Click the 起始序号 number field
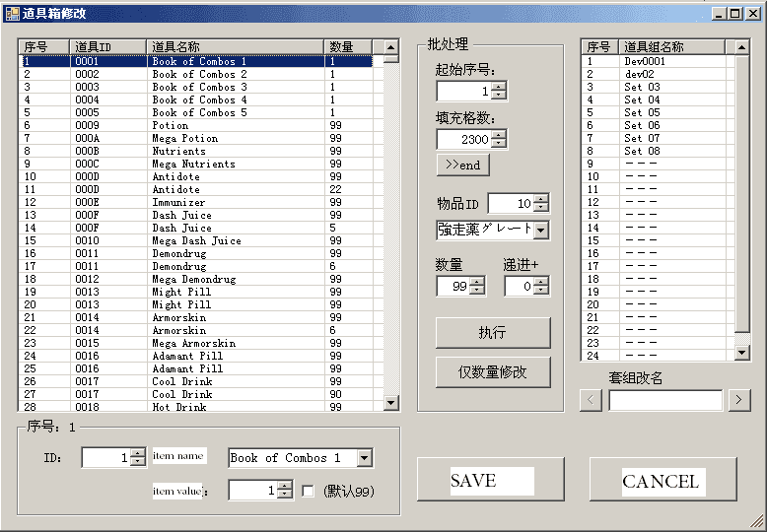 (x=464, y=91)
